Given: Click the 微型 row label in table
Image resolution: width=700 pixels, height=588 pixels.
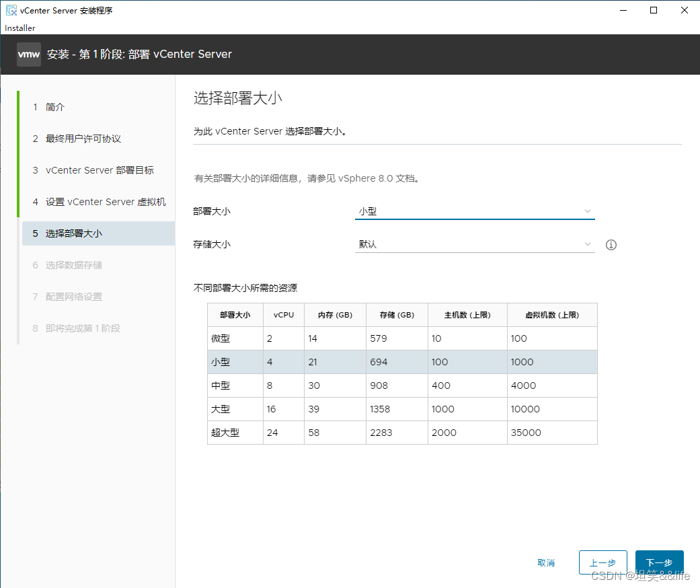Looking at the screenshot, I should pos(221,338).
